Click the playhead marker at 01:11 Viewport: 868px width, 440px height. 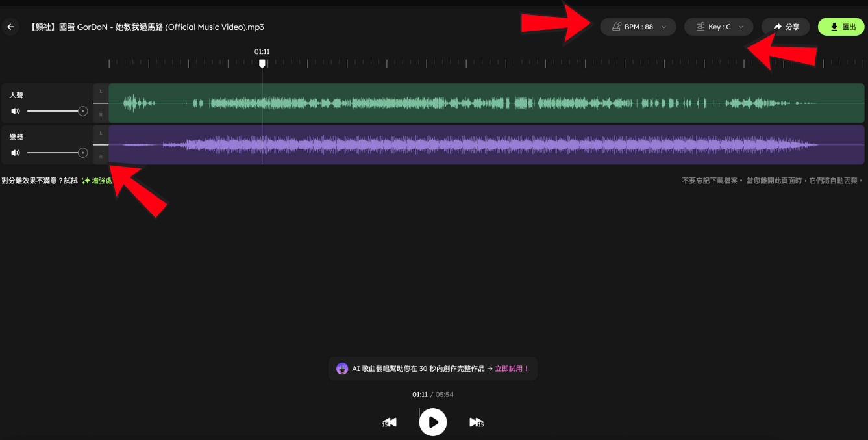pos(262,64)
